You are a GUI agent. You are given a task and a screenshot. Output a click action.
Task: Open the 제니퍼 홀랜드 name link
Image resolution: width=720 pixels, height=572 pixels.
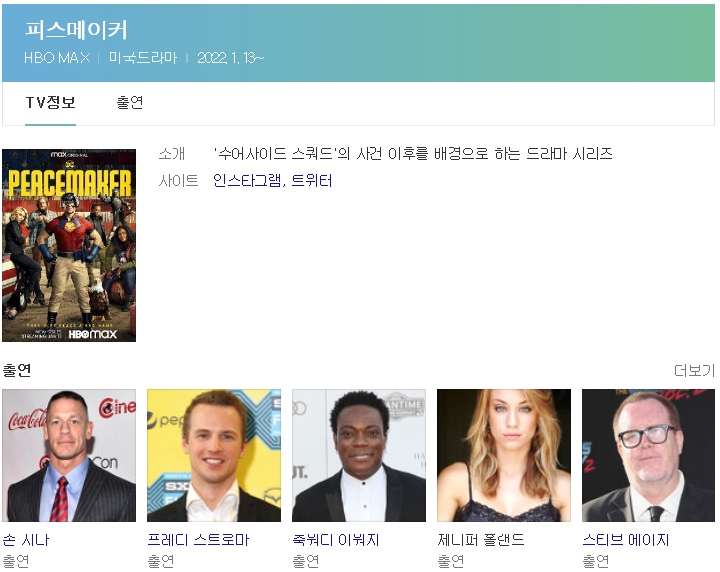coord(481,540)
